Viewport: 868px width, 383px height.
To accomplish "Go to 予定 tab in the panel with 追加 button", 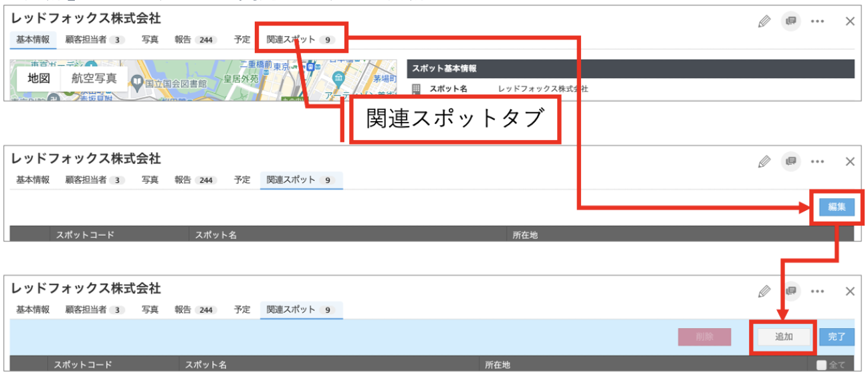I will click(242, 310).
